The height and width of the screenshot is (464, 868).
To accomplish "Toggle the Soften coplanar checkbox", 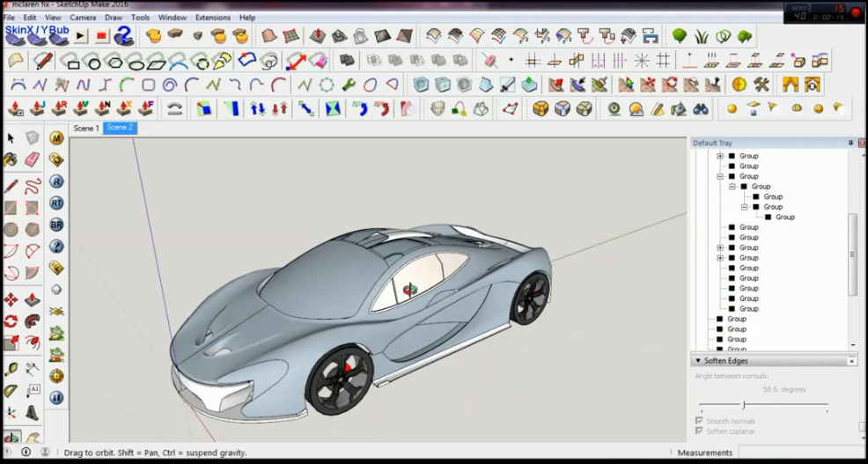I will click(699, 431).
